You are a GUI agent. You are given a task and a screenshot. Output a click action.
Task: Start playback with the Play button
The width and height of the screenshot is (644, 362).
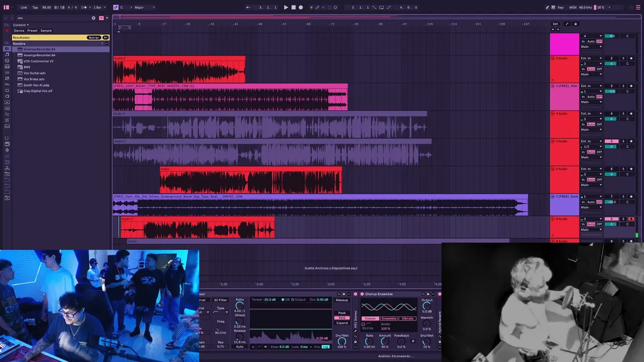click(286, 8)
